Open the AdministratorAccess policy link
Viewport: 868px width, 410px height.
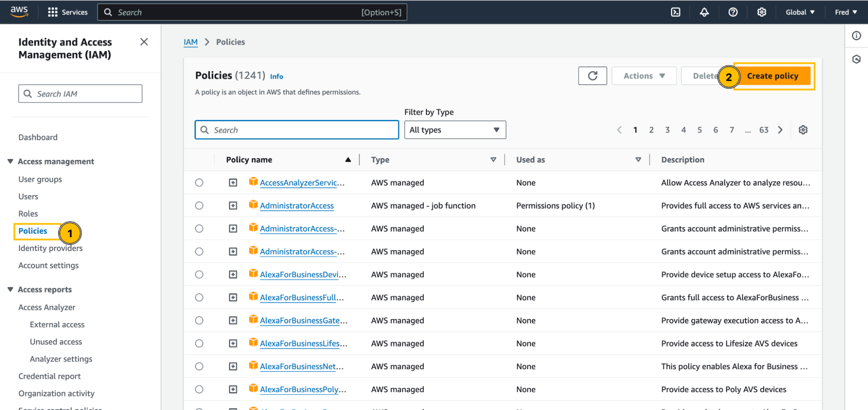click(x=297, y=206)
